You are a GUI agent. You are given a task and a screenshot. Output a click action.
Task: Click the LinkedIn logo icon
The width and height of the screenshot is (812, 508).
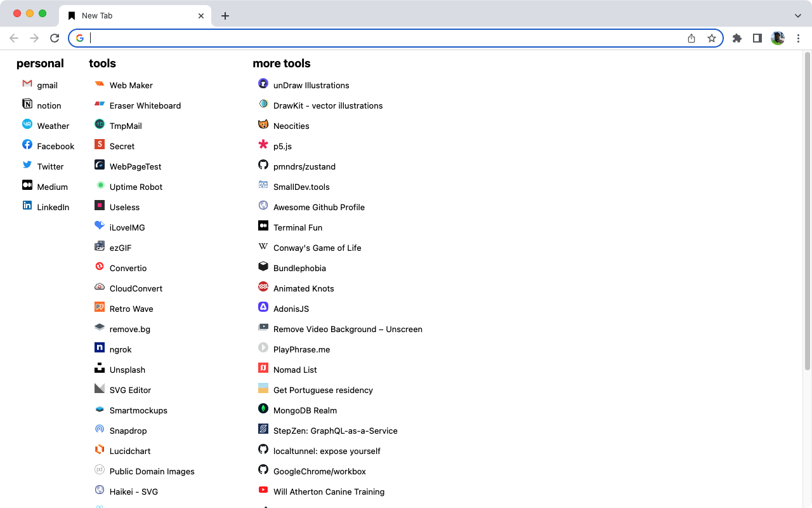click(27, 205)
